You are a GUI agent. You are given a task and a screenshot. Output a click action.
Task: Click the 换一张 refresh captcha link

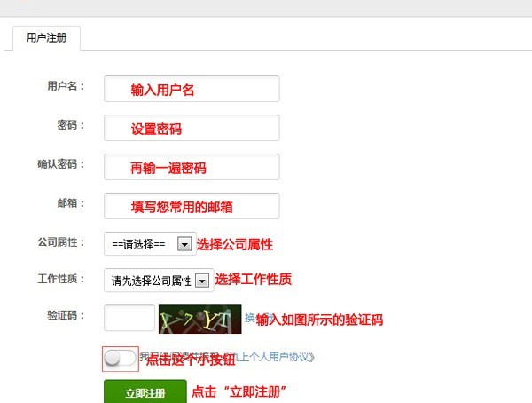click(250, 318)
